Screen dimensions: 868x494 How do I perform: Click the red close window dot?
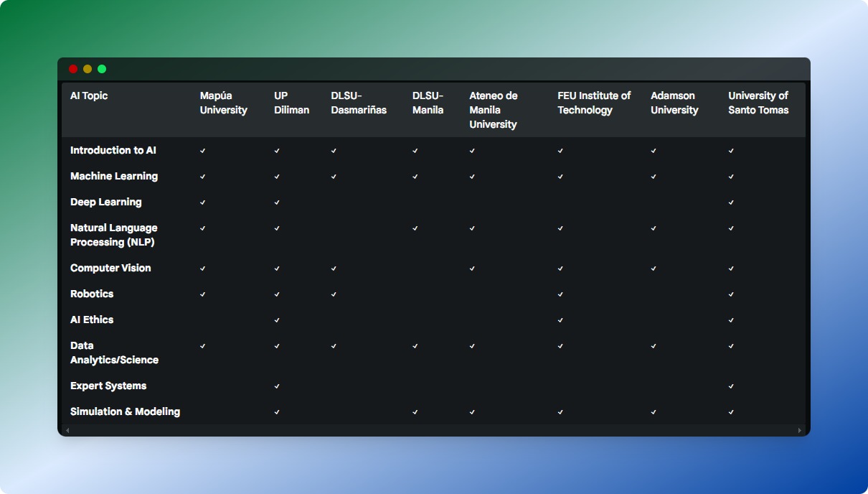pos(73,69)
